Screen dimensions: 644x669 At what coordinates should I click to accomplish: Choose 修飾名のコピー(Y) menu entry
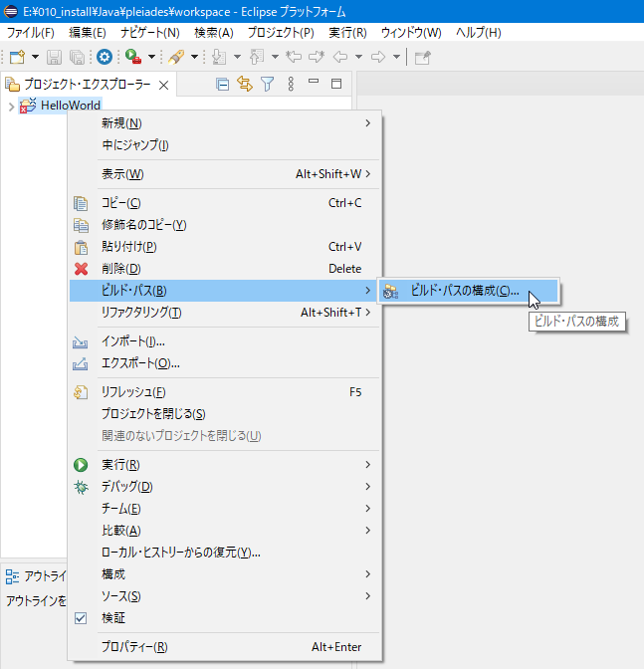(225, 225)
